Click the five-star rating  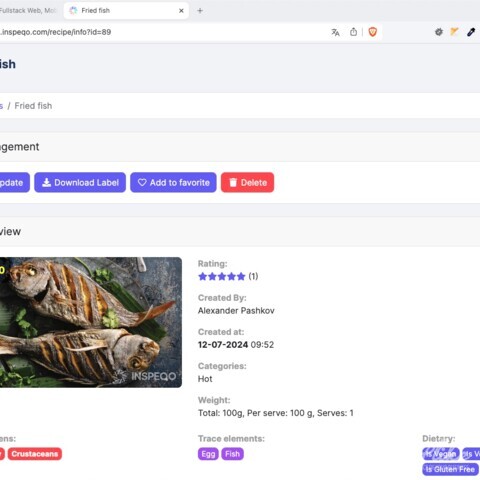click(x=222, y=276)
